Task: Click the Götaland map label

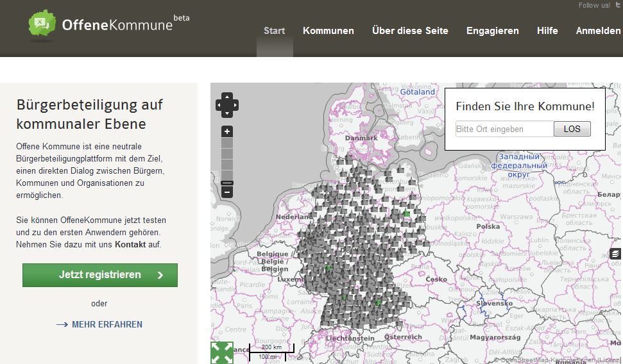Action: [x=417, y=92]
